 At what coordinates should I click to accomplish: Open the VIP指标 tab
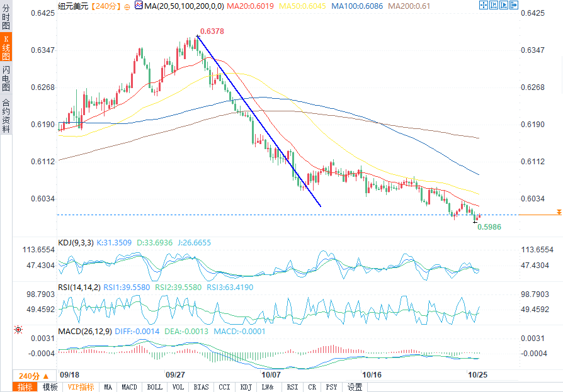81,387
